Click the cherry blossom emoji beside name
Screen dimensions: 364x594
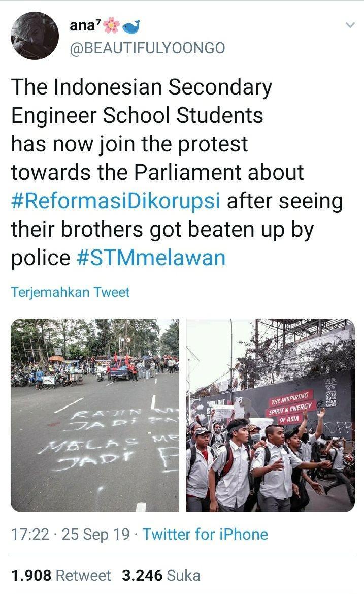click(111, 25)
